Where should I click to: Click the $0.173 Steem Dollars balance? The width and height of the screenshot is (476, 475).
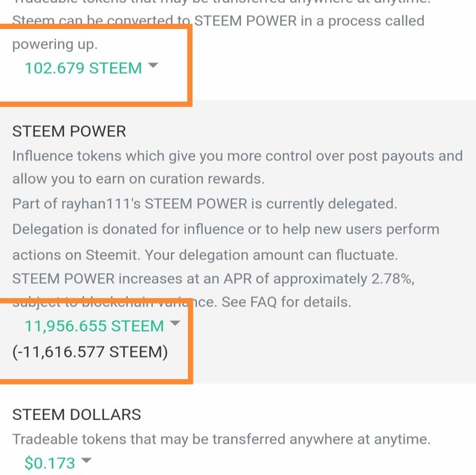[x=50, y=463]
